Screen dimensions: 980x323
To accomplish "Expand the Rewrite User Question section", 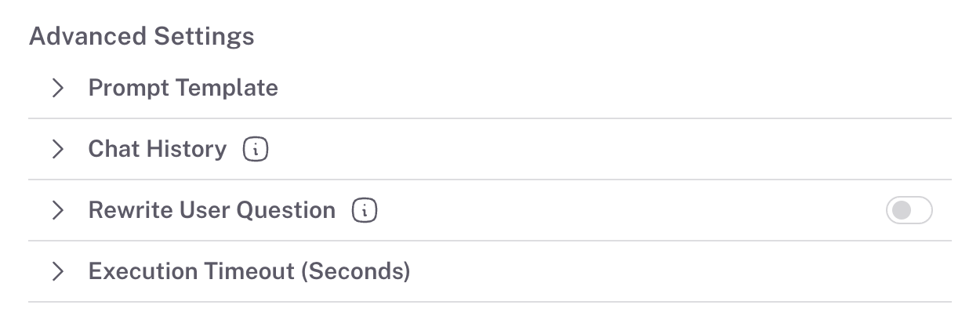I will tap(57, 210).
